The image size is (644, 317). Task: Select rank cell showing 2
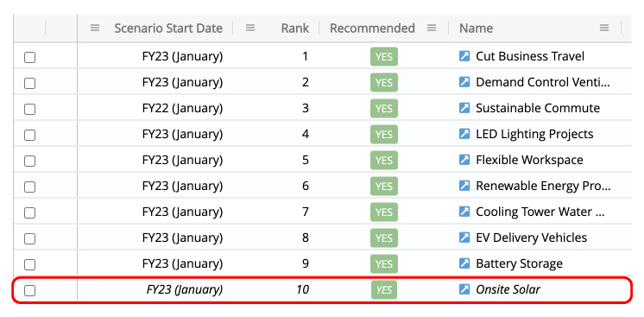(305, 82)
